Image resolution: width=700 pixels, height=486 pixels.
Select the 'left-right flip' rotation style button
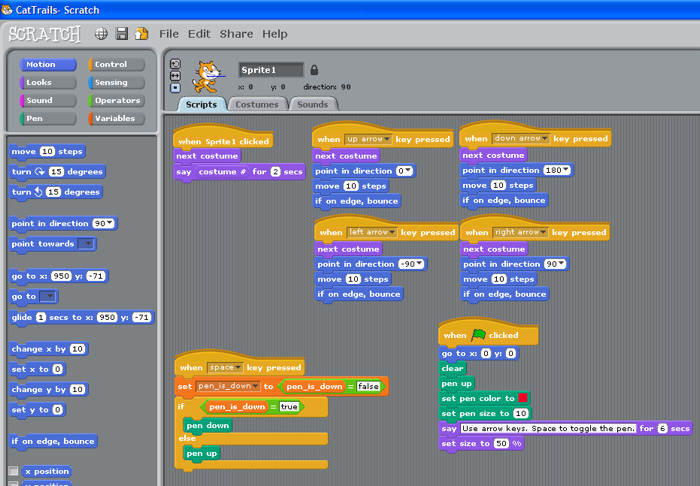176,75
